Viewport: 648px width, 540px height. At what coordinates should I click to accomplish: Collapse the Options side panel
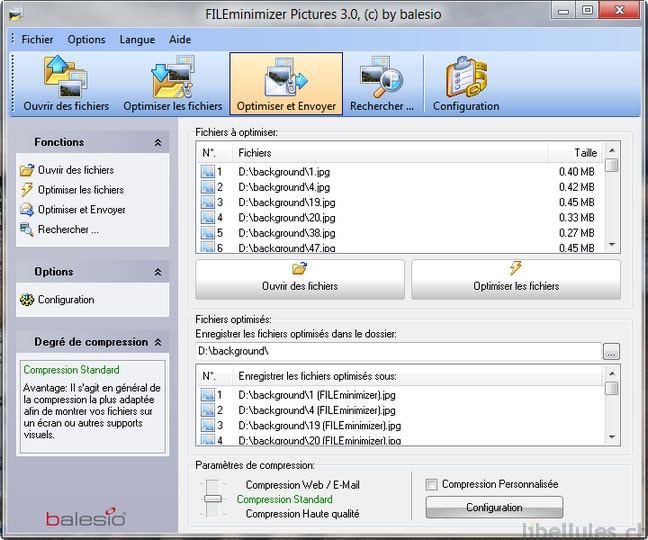pyautogui.click(x=158, y=272)
